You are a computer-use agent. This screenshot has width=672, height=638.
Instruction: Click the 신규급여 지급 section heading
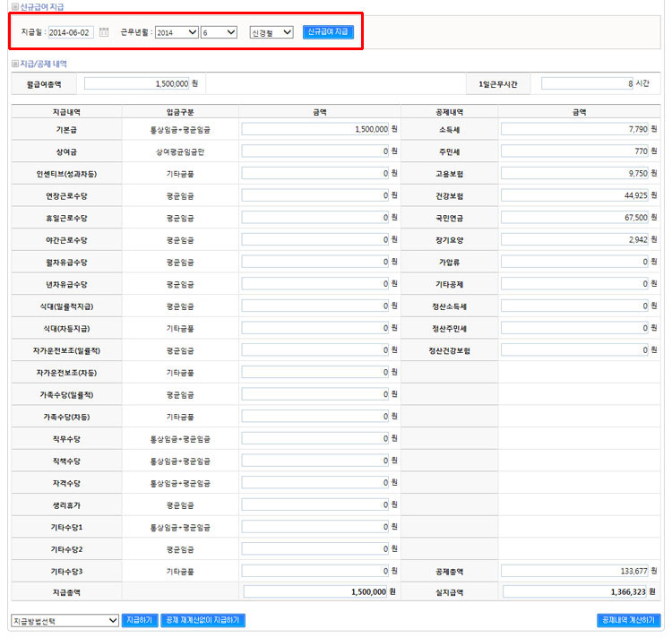click(x=42, y=7)
